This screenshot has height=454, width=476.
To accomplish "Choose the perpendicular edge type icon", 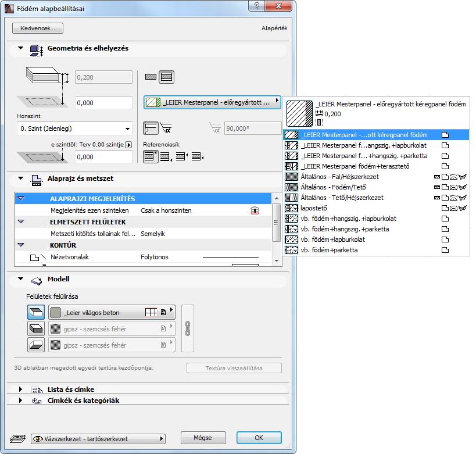I will (151, 128).
